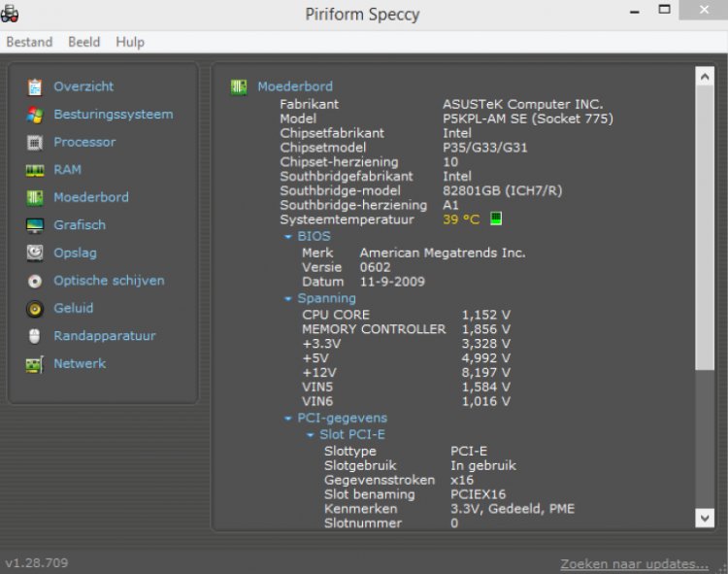Open the Netwerk section
The image size is (728, 574).
pos(80,363)
